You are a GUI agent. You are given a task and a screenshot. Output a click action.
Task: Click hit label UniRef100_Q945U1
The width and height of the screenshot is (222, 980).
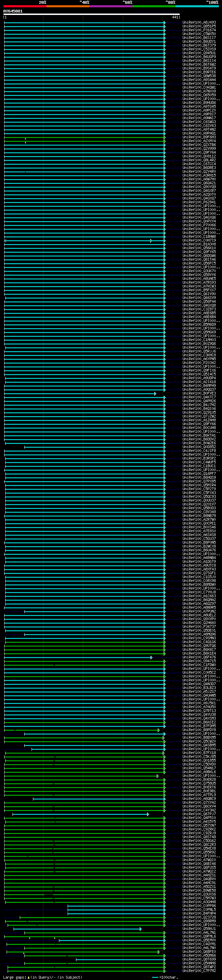(x=199, y=53)
